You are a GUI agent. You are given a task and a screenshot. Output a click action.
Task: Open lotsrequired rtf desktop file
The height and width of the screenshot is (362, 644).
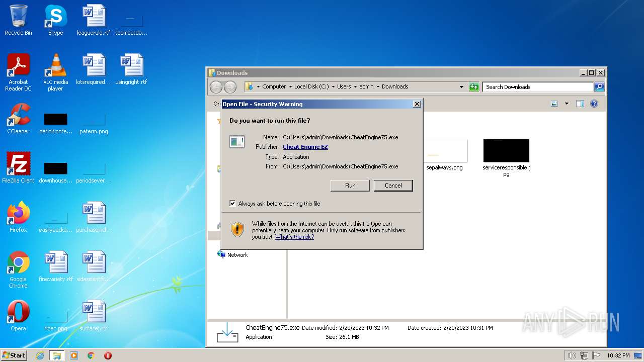pyautogui.click(x=94, y=69)
